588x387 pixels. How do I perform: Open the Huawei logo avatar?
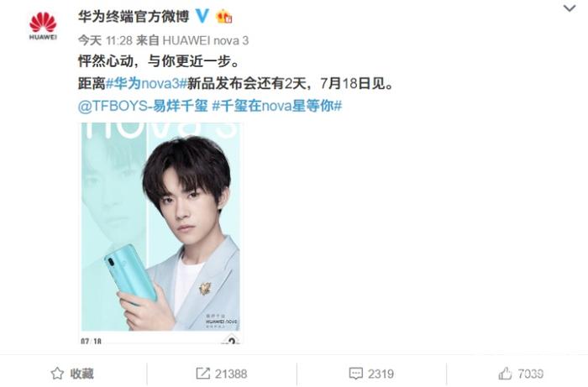click(43, 25)
